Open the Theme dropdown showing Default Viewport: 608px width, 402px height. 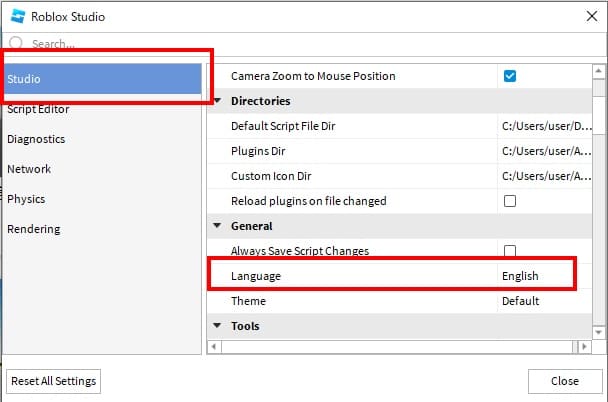pos(544,301)
